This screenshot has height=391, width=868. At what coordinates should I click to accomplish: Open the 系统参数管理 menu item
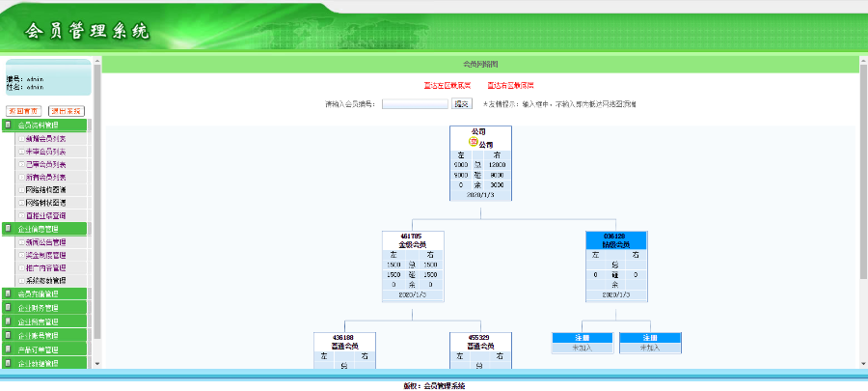click(x=45, y=281)
